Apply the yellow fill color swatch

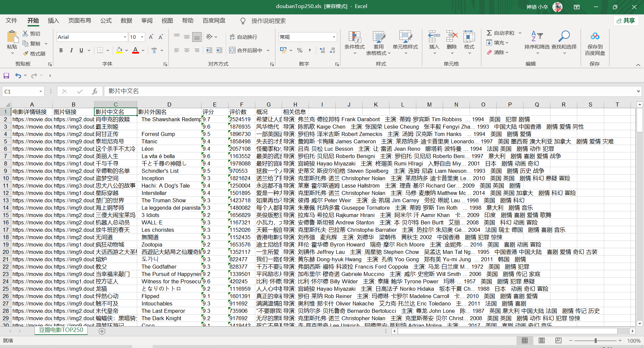[x=119, y=50]
